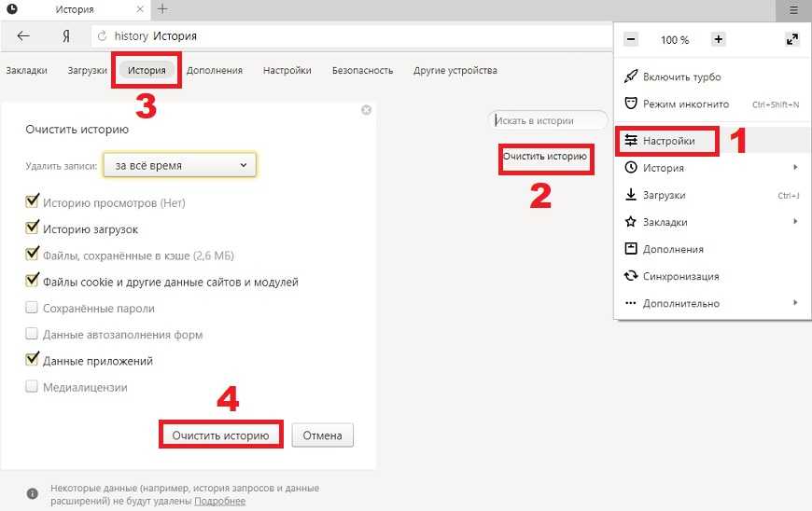Click the Синхронизация sync icon
Viewport: 812px width, 511px height.
pos(631,276)
